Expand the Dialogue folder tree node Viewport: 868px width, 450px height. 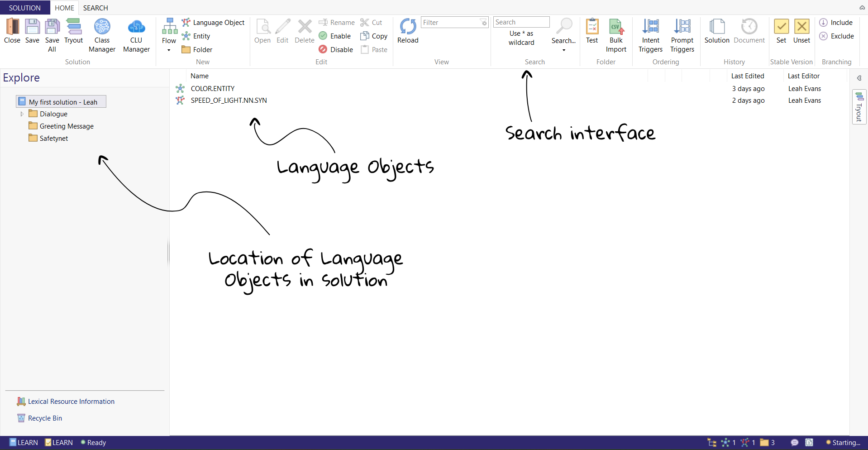(22, 114)
